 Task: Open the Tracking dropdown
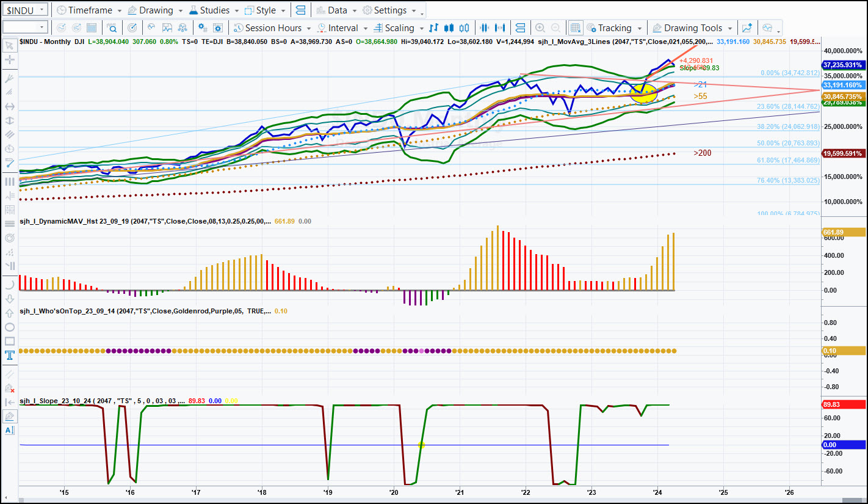pos(614,27)
